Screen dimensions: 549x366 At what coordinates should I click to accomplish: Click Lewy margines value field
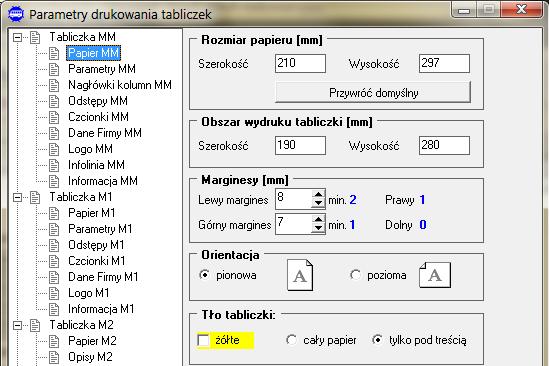coord(293,199)
